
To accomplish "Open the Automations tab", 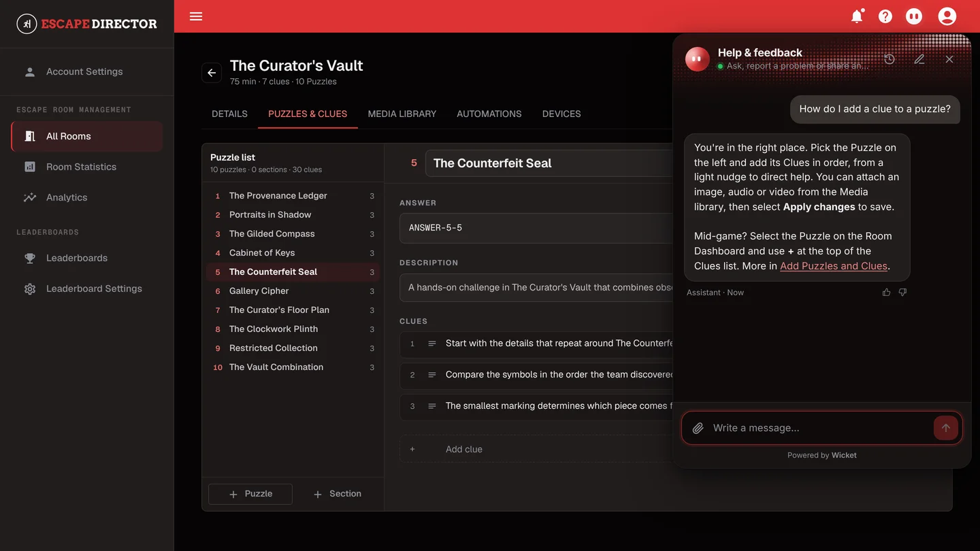I will (489, 114).
